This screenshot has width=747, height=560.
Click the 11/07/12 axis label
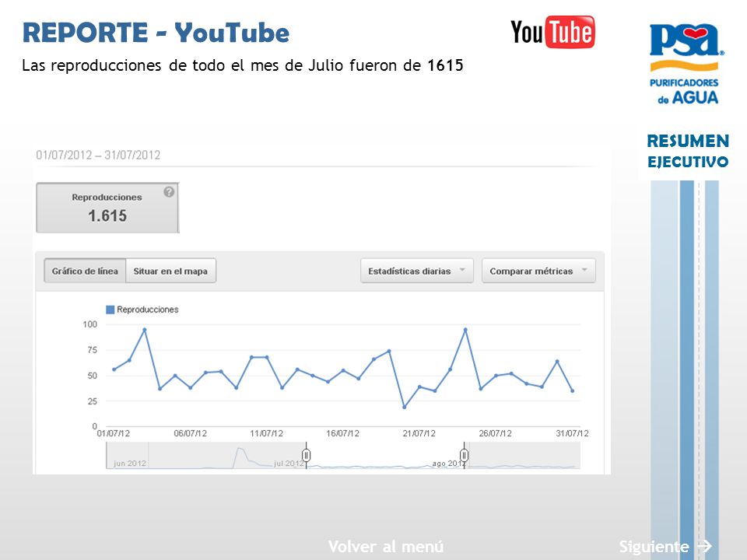[266, 433]
